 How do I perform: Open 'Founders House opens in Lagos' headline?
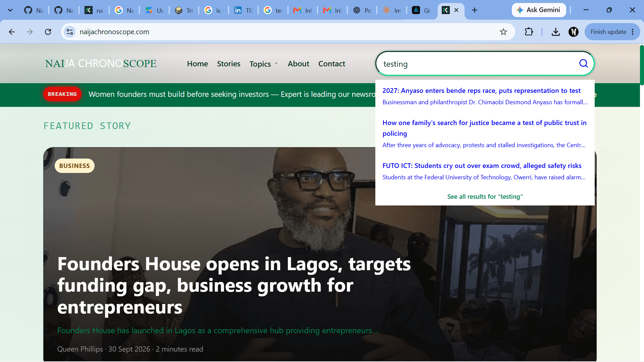[x=234, y=285]
